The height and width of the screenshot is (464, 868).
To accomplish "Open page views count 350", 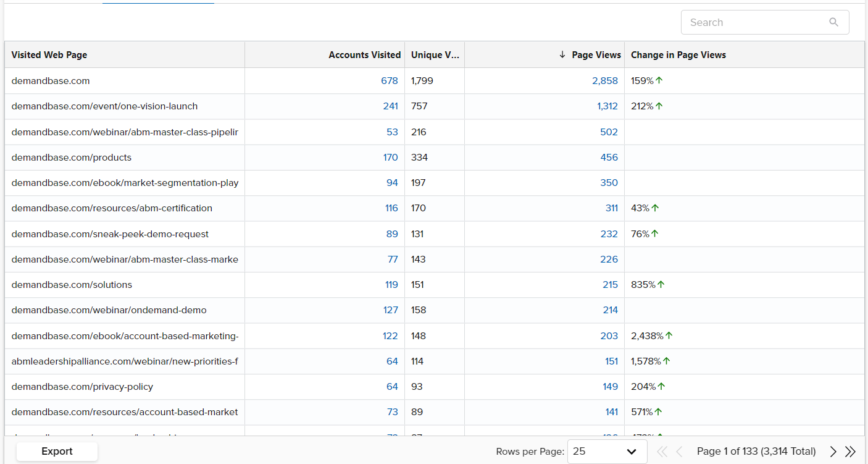I will [609, 183].
